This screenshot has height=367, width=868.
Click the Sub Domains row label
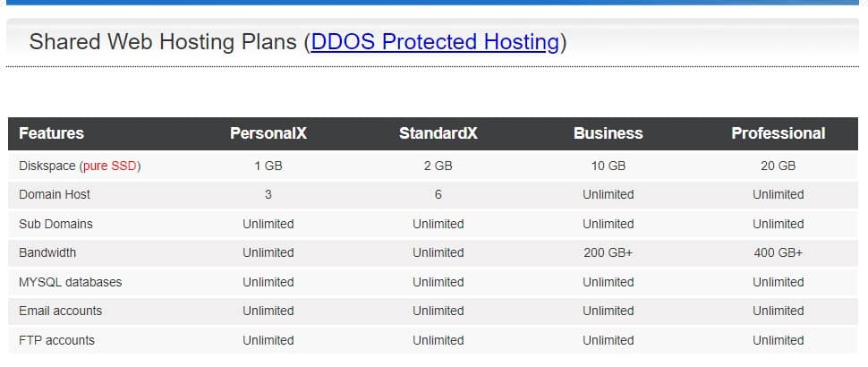[55, 224]
